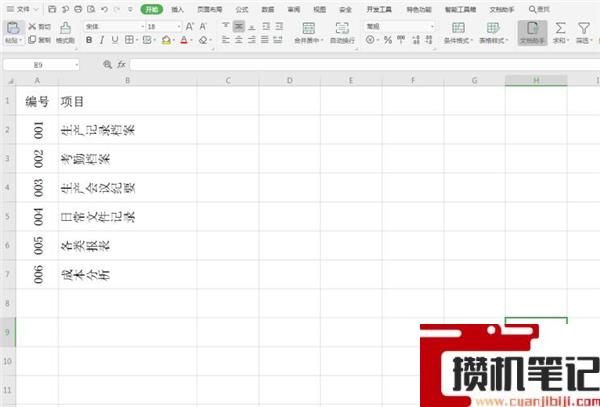Click the Find search button
The width and height of the screenshot is (600, 407).
pyautogui.click(x=540, y=9)
